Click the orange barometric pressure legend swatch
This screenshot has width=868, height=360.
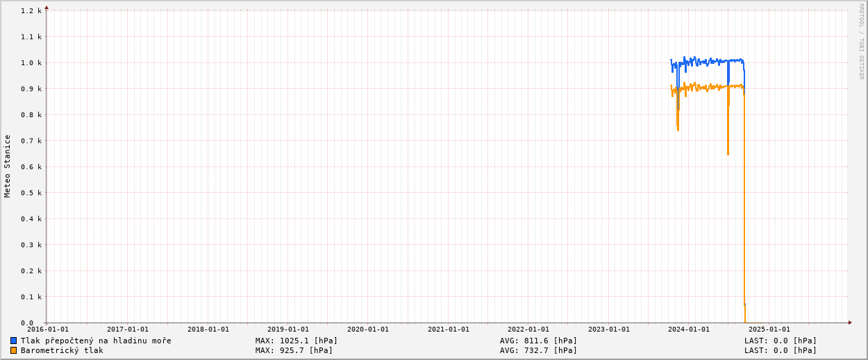click(x=13, y=350)
